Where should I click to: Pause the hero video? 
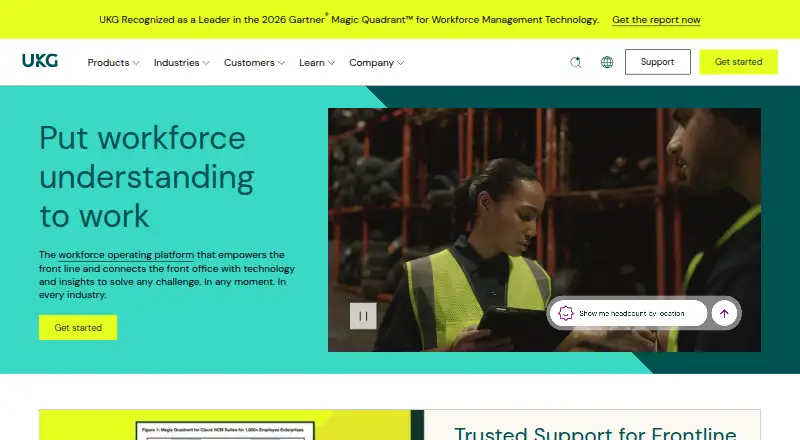(363, 316)
